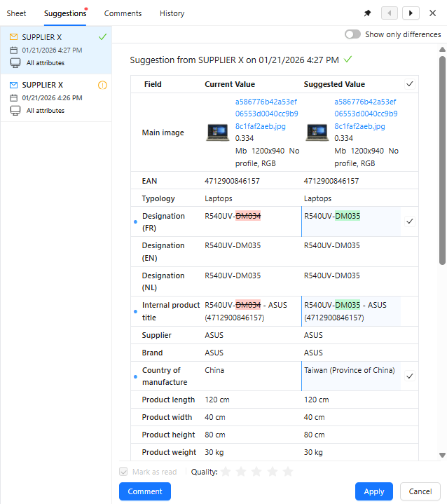Go to next item arrow

pyautogui.click(x=411, y=13)
